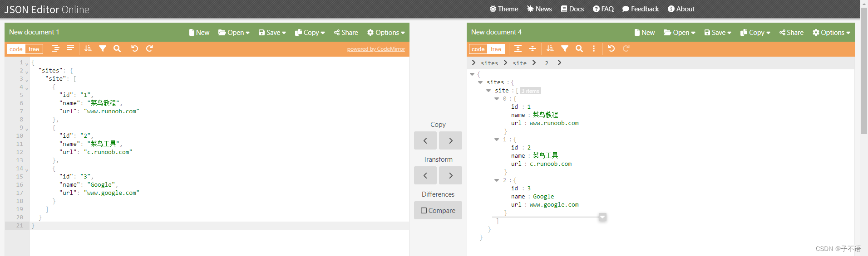Redo action in left editor

[x=149, y=48]
